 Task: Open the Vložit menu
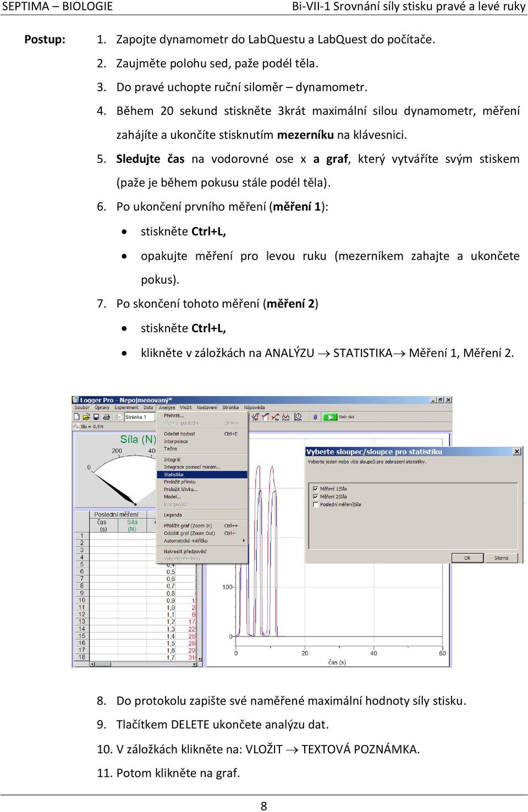(x=186, y=408)
